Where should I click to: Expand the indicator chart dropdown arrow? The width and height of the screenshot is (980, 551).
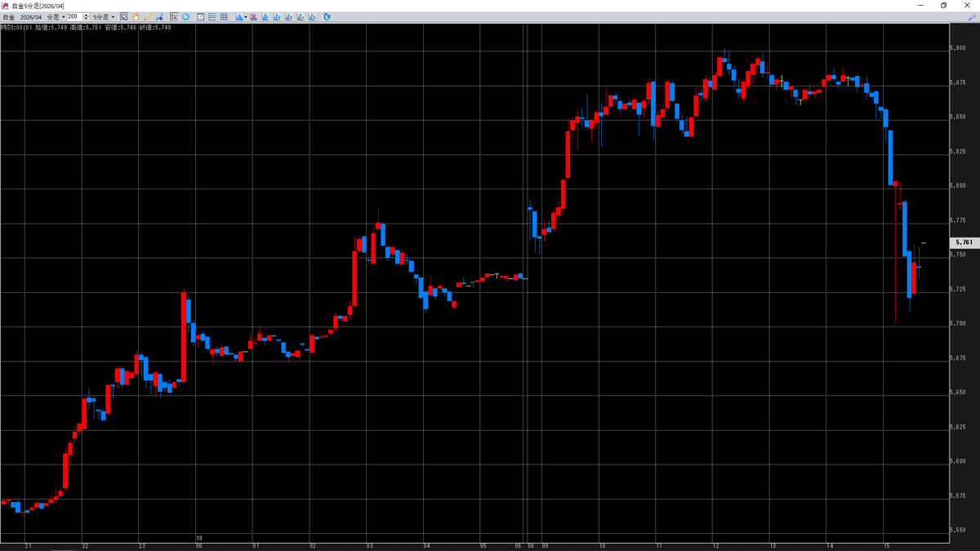click(x=246, y=17)
